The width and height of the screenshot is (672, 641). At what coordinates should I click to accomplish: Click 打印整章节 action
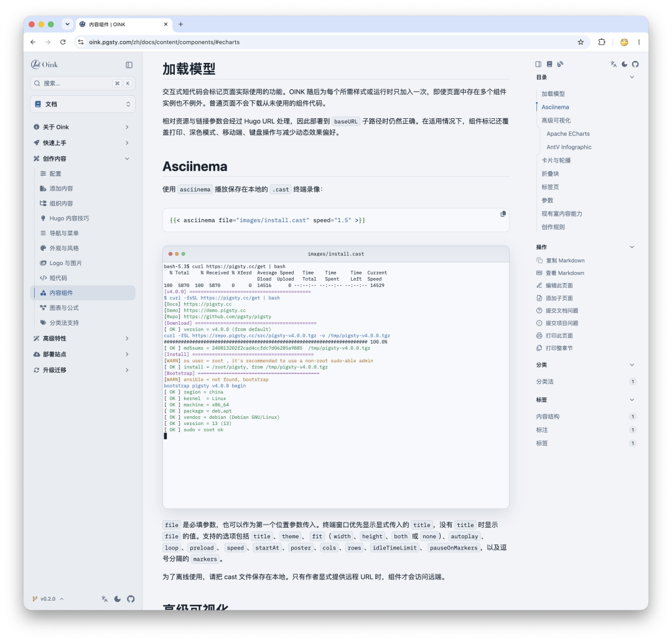pyautogui.click(x=554, y=348)
